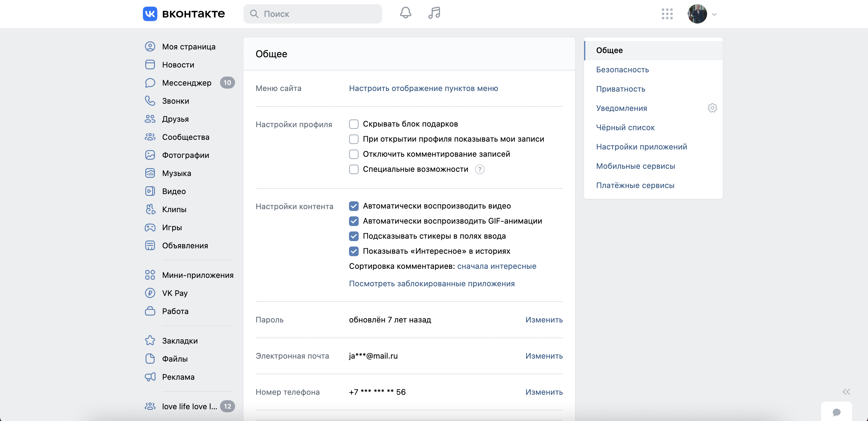Click the special features help question icon

point(480,169)
